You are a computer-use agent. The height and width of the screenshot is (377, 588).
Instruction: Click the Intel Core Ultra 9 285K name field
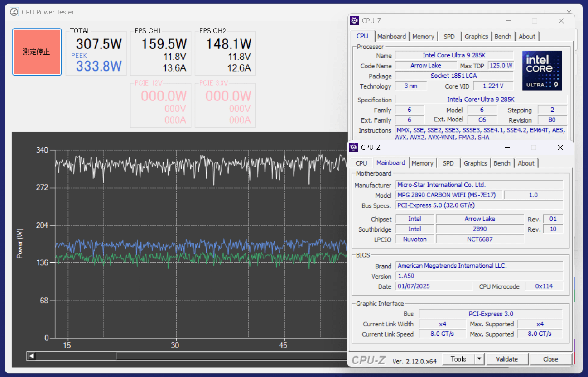tap(454, 55)
